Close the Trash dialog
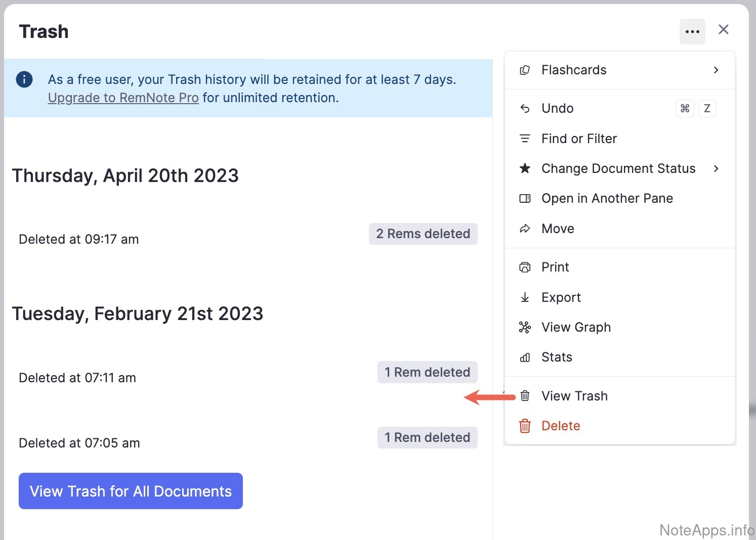Image resolution: width=756 pixels, height=540 pixels. click(x=724, y=30)
